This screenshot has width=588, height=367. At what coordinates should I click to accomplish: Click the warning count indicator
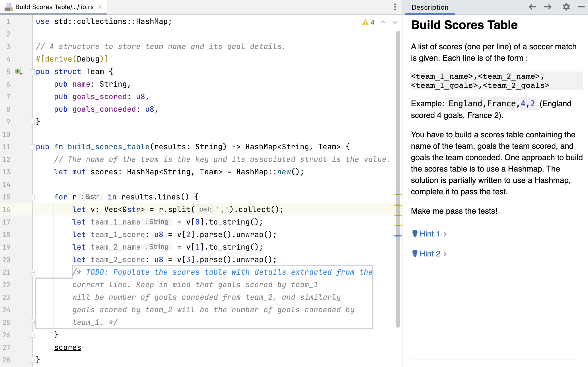(x=368, y=22)
